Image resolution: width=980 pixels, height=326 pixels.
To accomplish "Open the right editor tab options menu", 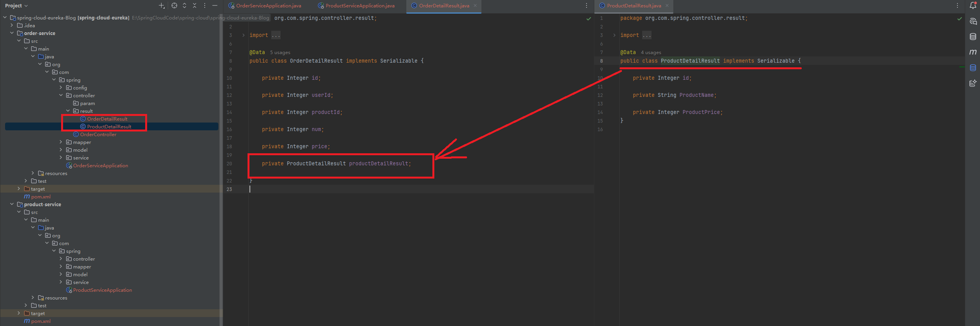I will point(957,5).
